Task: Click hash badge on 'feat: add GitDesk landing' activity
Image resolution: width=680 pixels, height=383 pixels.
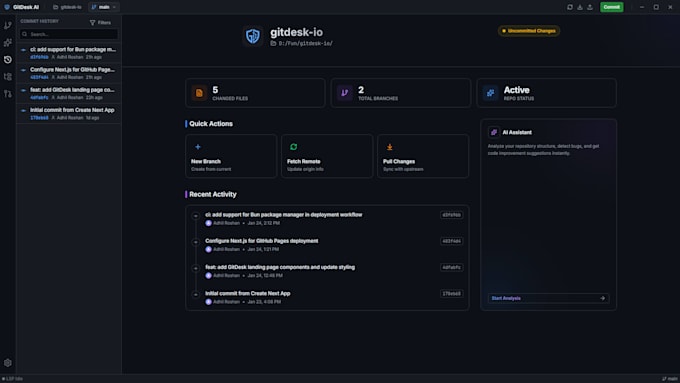Action: (x=451, y=267)
